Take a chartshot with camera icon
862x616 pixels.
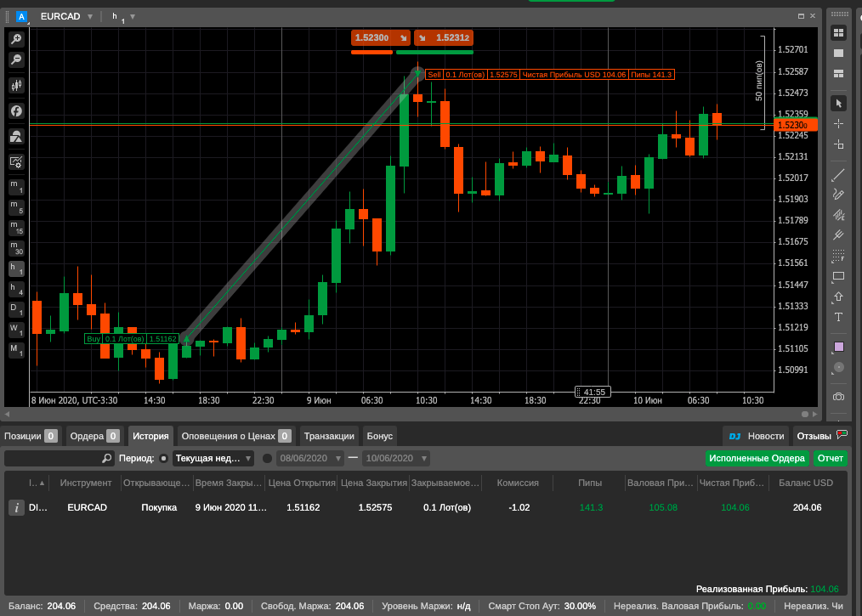pos(838,397)
